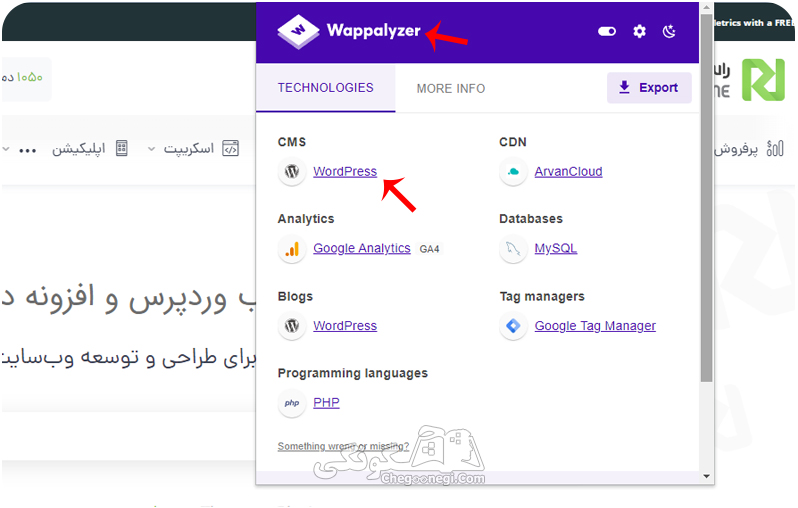
Task: Switch to dark mode moon icon
Action: click(669, 32)
